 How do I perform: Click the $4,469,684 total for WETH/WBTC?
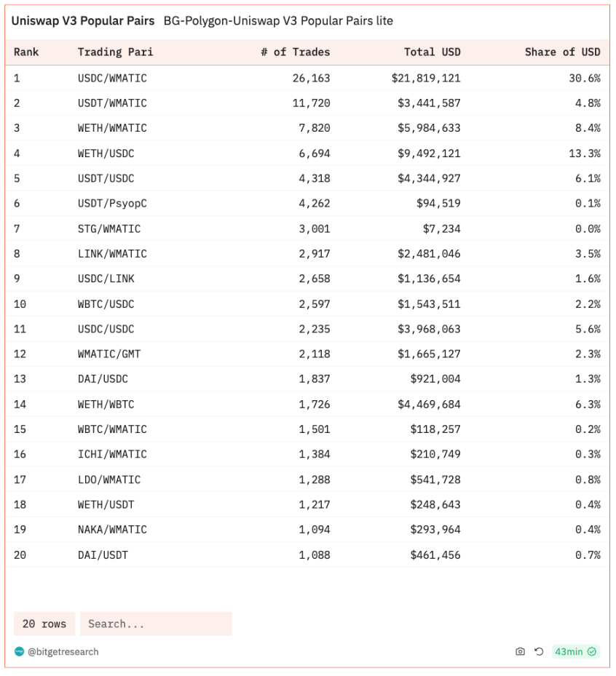pyautogui.click(x=429, y=404)
